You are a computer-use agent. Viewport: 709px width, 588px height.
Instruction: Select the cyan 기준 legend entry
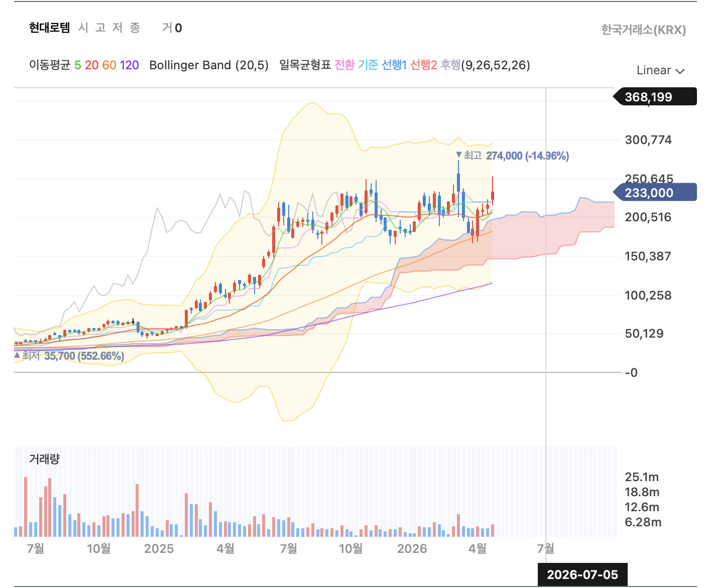coord(368,65)
